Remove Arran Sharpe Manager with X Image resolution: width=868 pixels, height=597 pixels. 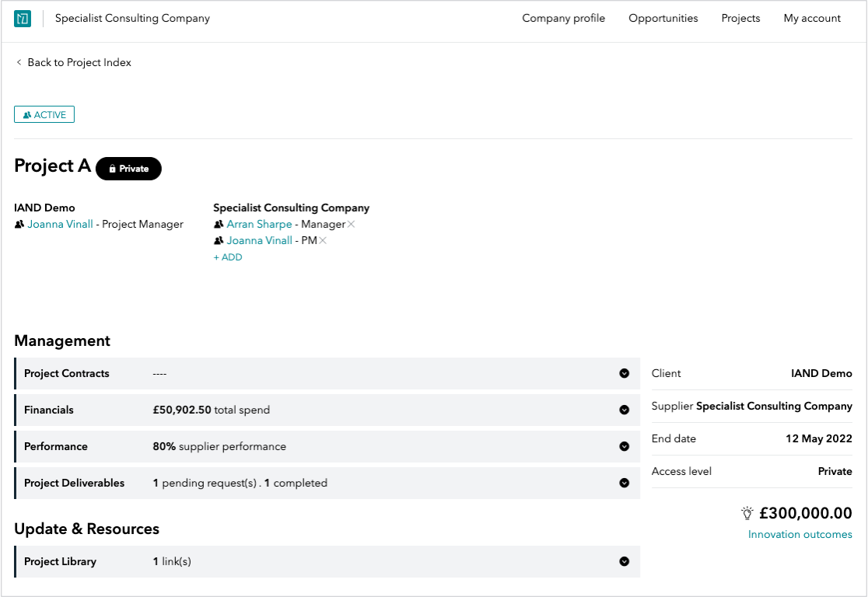pyautogui.click(x=351, y=224)
